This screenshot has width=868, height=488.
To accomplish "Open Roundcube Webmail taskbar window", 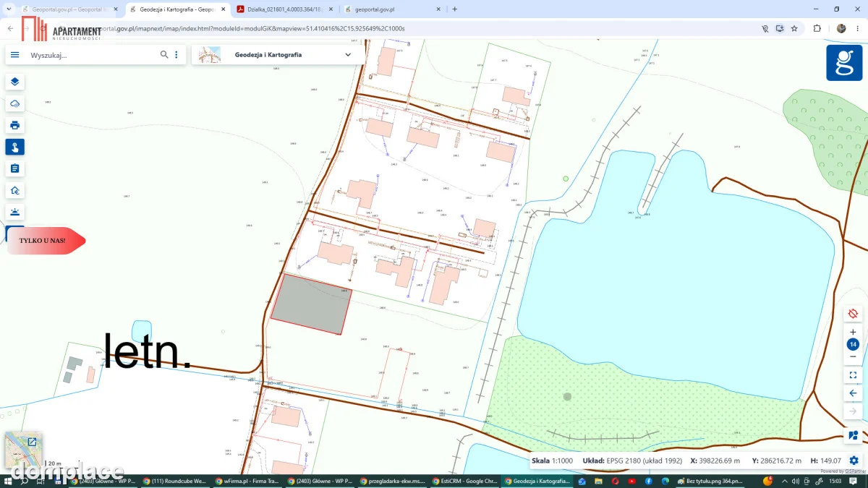I will [174, 481].
